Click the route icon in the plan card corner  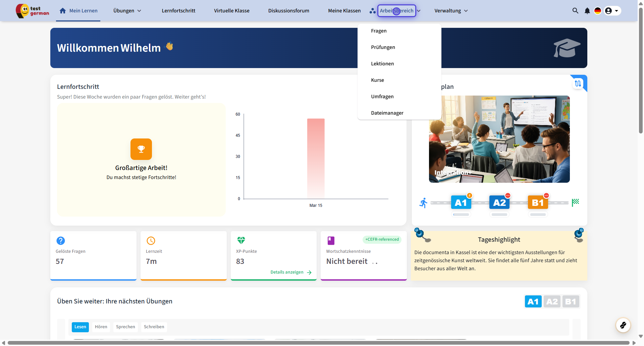(x=578, y=83)
